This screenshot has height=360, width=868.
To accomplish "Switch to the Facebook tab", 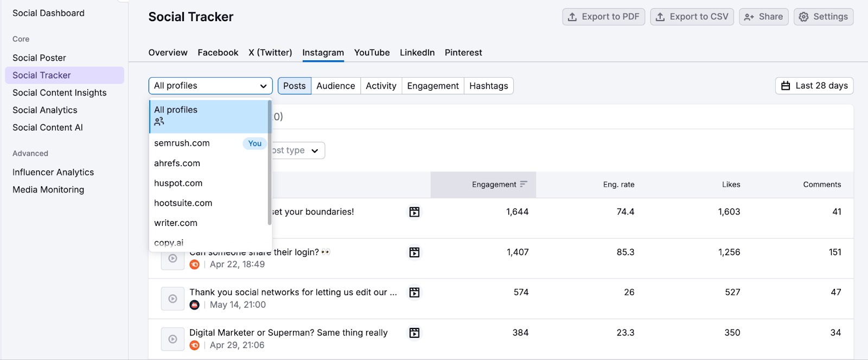I will point(218,53).
